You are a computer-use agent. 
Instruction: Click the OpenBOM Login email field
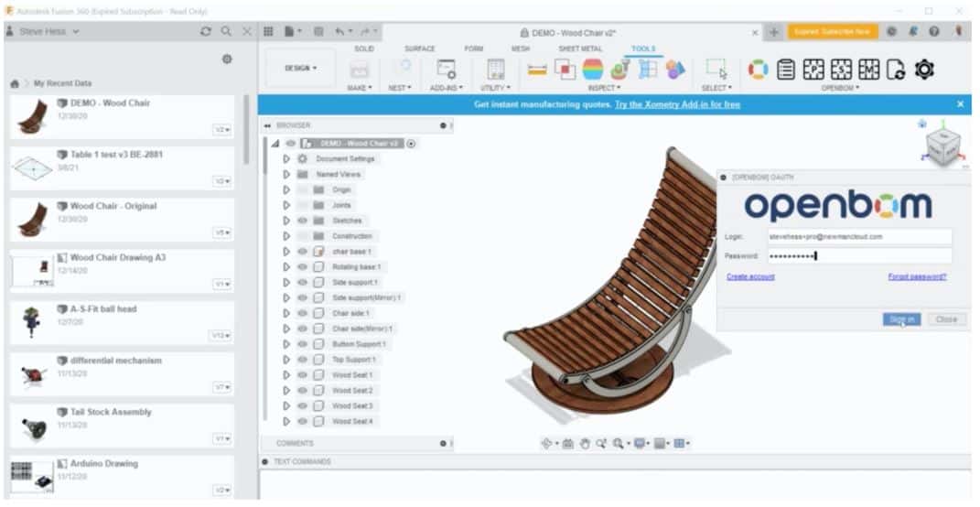[859, 237]
